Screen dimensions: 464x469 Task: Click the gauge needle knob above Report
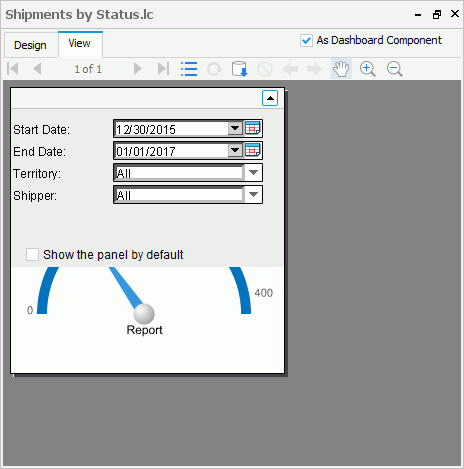[x=144, y=314]
